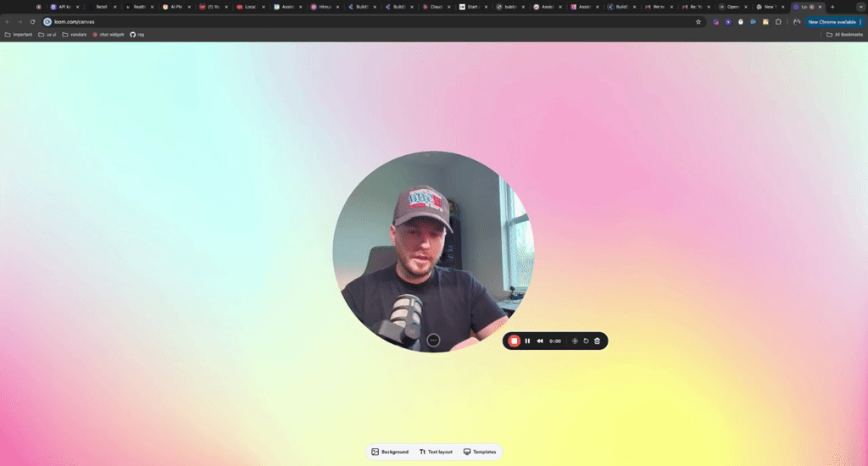
Task: Open Templates panel
Action: pyautogui.click(x=480, y=452)
